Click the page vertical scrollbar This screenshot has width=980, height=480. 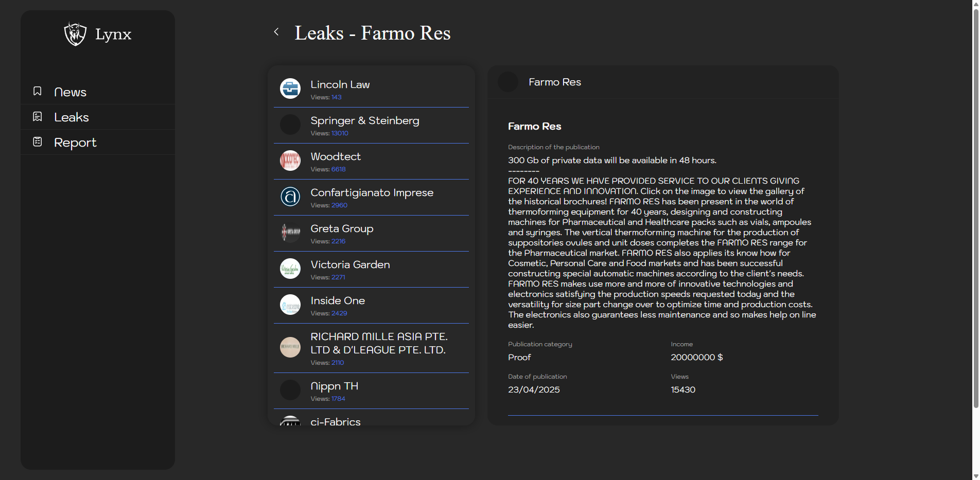coord(975,206)
